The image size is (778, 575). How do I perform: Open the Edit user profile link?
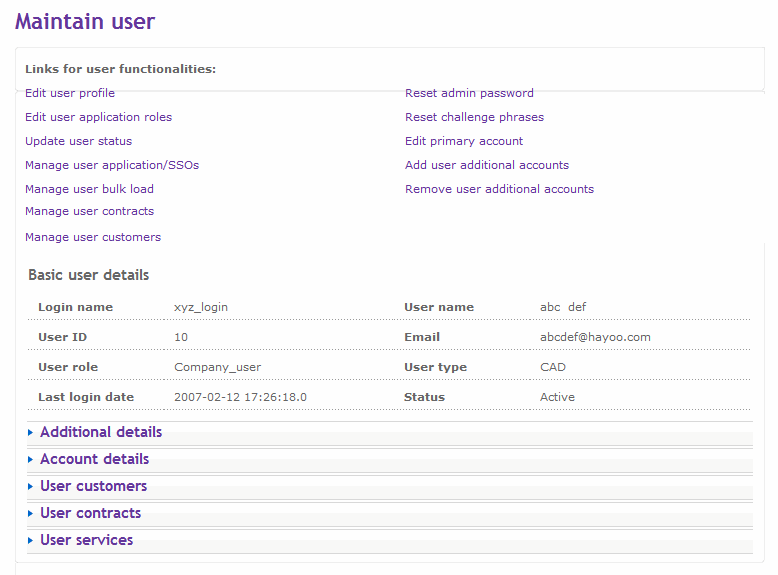(x=70, y=93)
